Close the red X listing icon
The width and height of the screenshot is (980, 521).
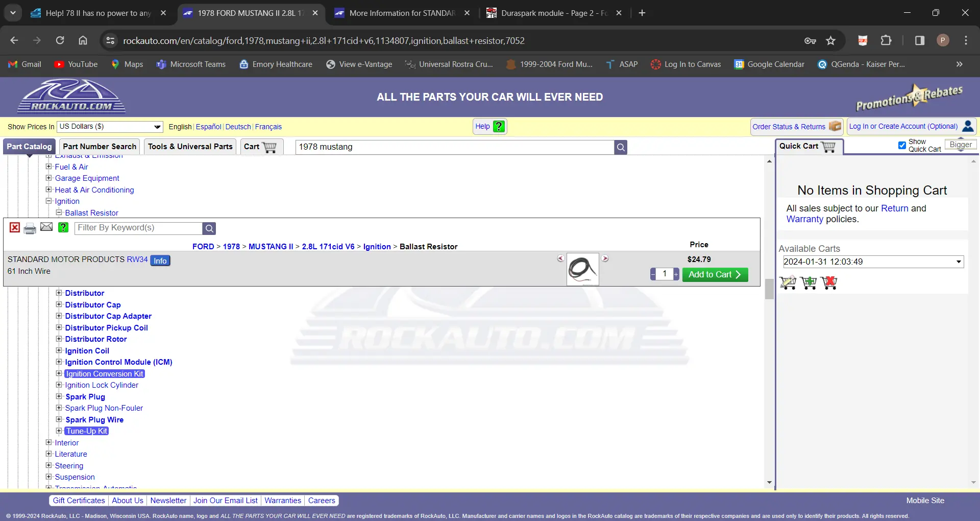coord(15,228)
